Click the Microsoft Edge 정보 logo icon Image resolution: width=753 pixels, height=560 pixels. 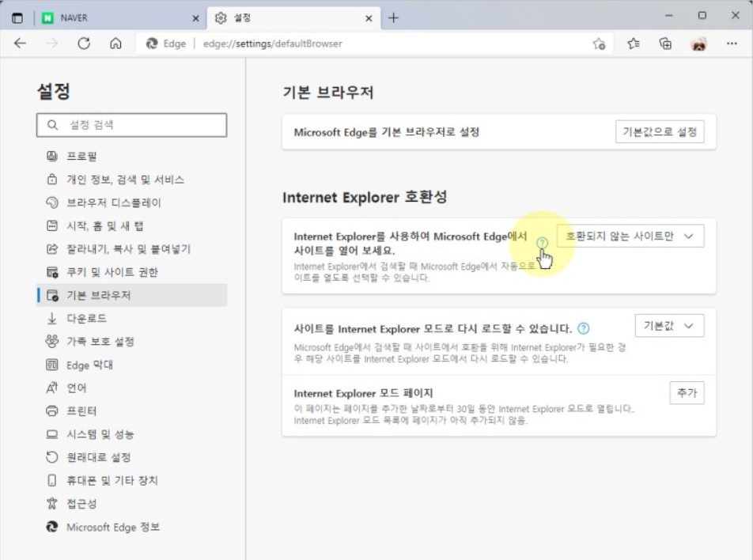tap(52, 527)
